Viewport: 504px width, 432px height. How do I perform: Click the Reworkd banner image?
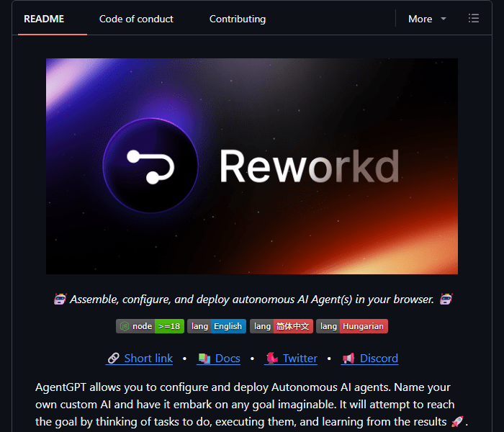coord(252,166)
